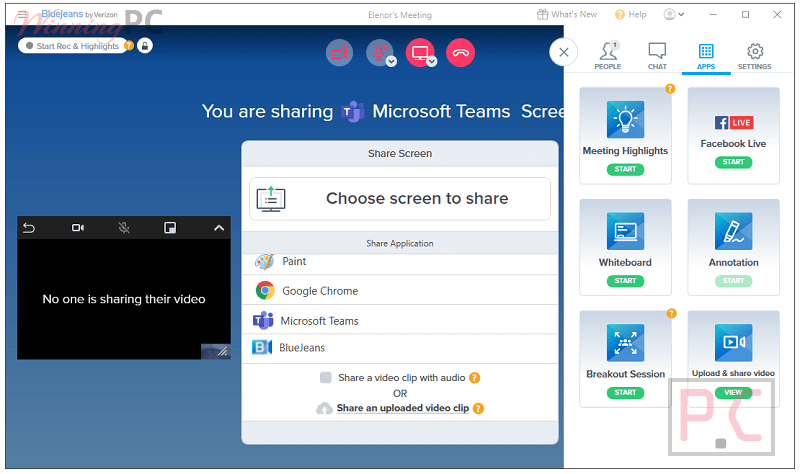Close the side panel with X circle
This screenshot has width=800, height=474.
(x=563, y=52)
